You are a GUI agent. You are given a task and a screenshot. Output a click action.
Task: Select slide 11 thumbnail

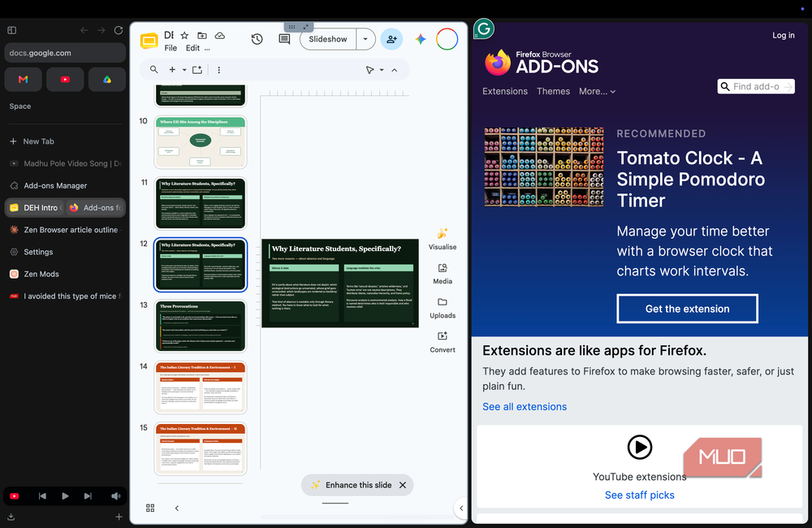[x=201, y=203]
